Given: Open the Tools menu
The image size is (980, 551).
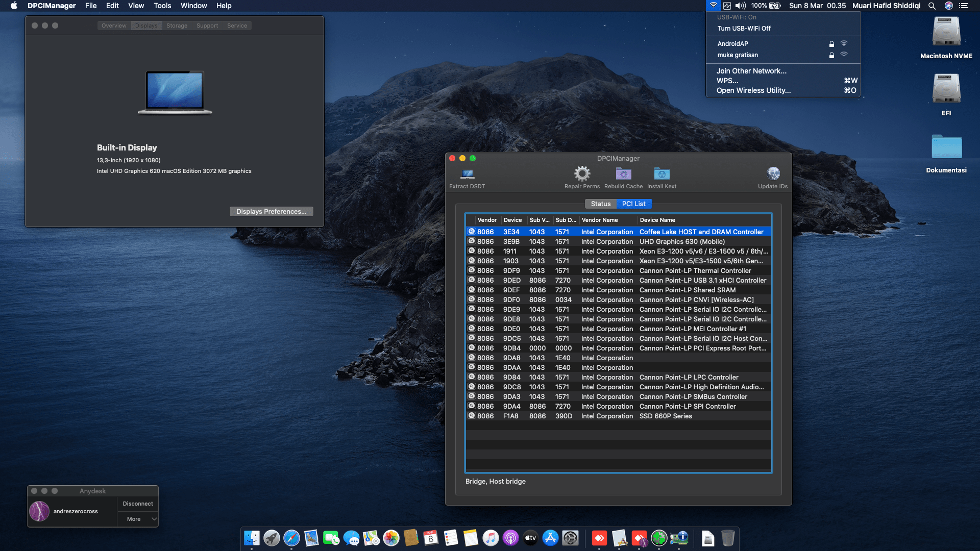Looking at the screenshot, I should (162, 6).
